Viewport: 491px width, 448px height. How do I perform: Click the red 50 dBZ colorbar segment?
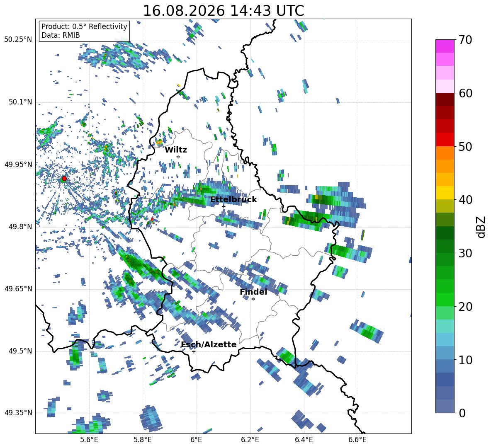coord(445,140)
